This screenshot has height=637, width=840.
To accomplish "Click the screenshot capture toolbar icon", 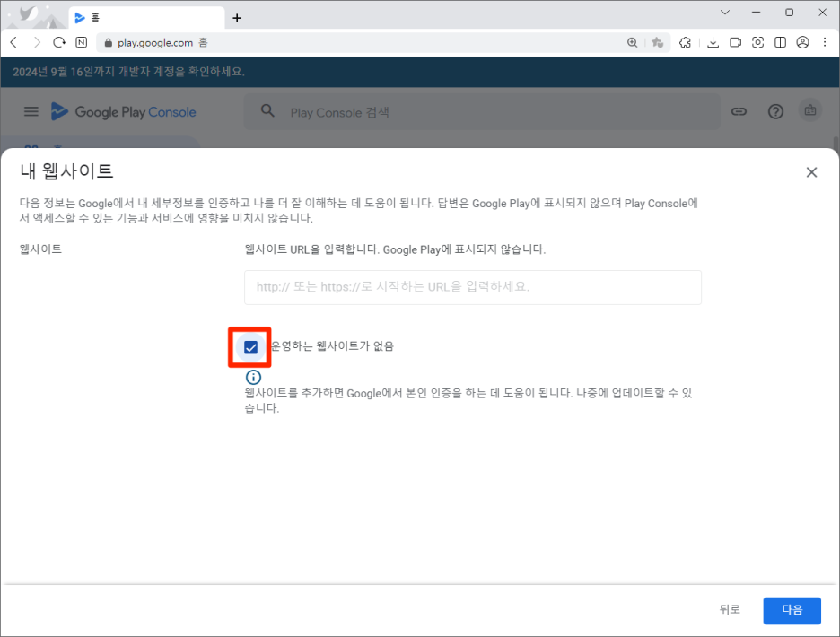I will pyautogui.click(x=757, y=42).
